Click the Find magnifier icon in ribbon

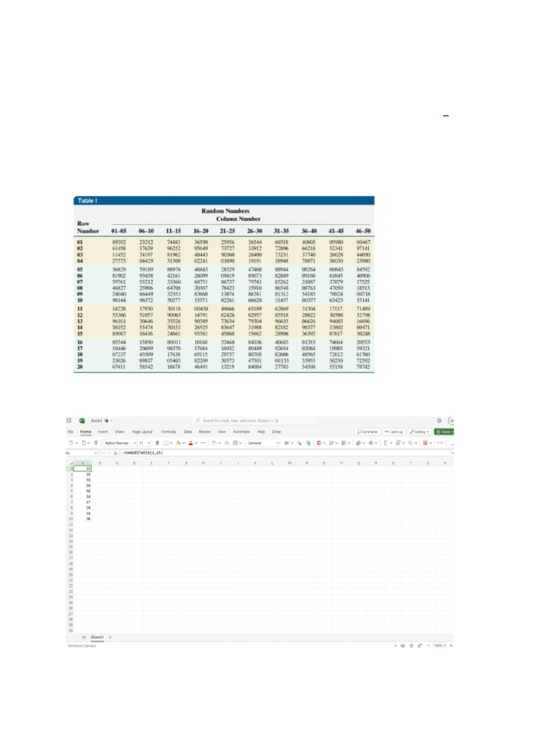(x=410, y=443)
